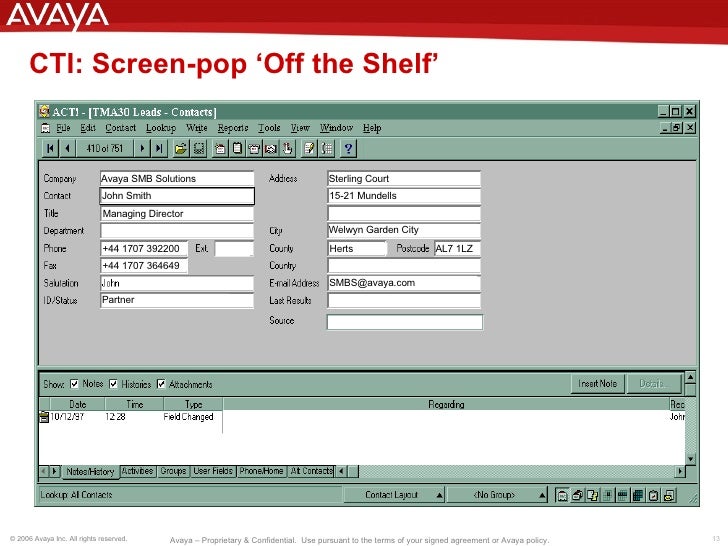Viewport: 728px width, 546px height.
Task: Toggle the Attachments checkbox
Action: (x=161, y=384)
